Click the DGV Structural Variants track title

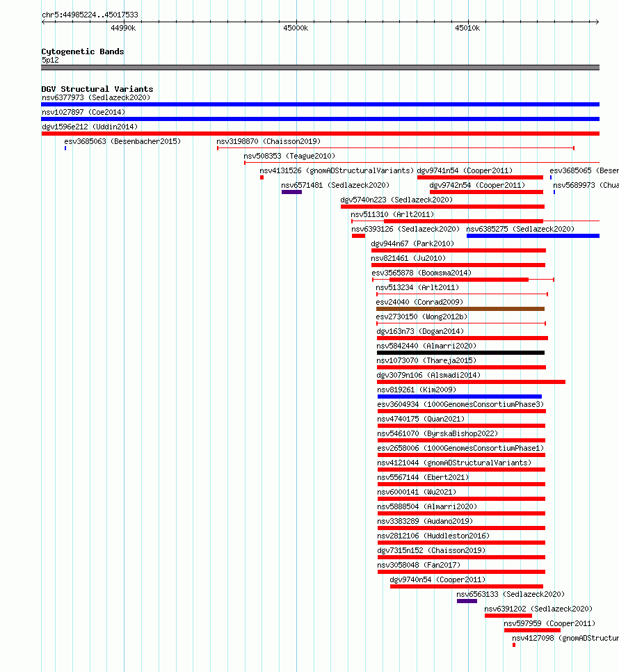(97, 89)
